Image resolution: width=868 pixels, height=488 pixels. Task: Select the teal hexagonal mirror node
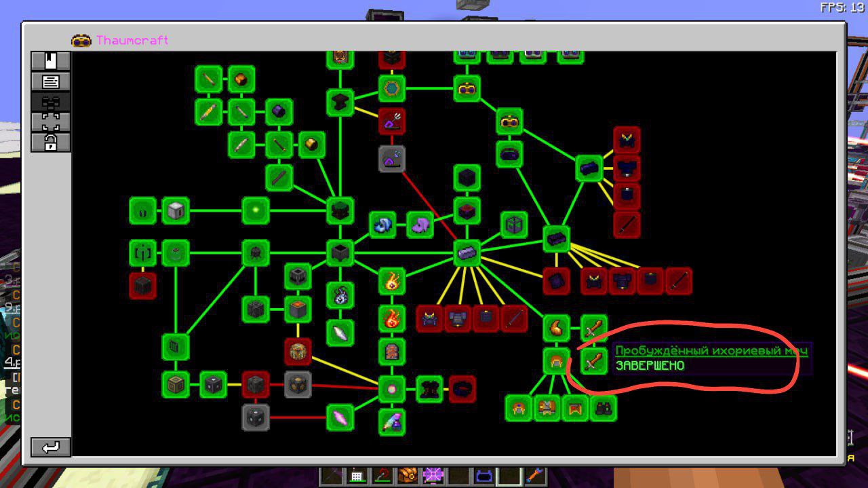coord(392,88)
